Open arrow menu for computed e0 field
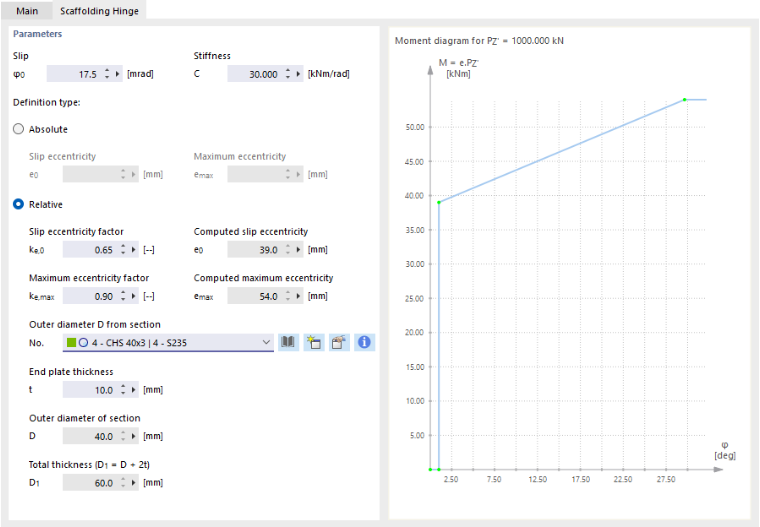Image resolution: width=760 pixels, height=527 pixels. pos(298,250)
